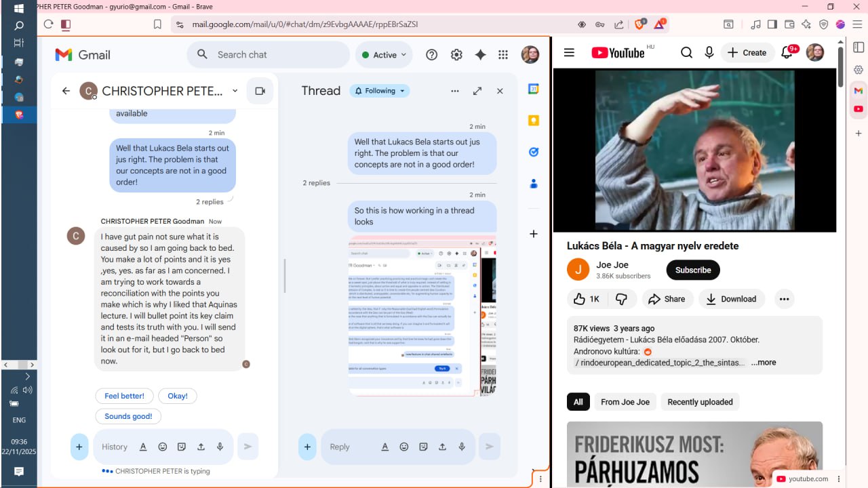
Task: Send the Feel better! quick reply
Action: click(124, 396)
